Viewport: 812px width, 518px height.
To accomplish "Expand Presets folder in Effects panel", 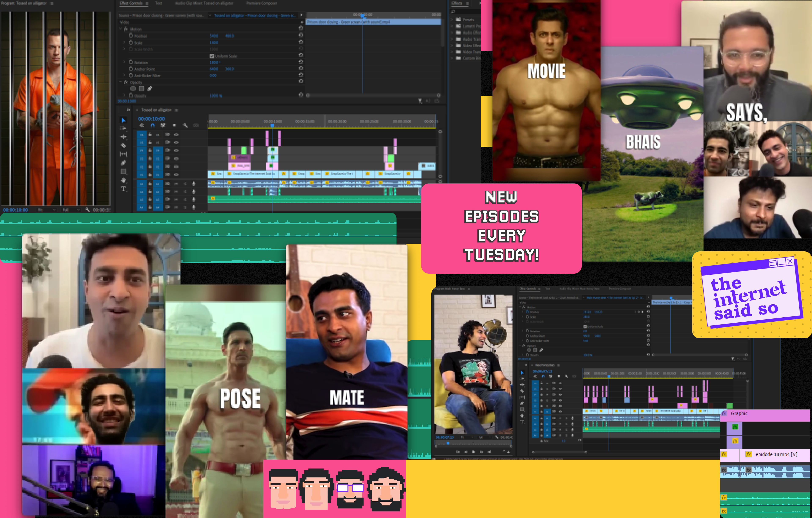I will click(452, 20).
